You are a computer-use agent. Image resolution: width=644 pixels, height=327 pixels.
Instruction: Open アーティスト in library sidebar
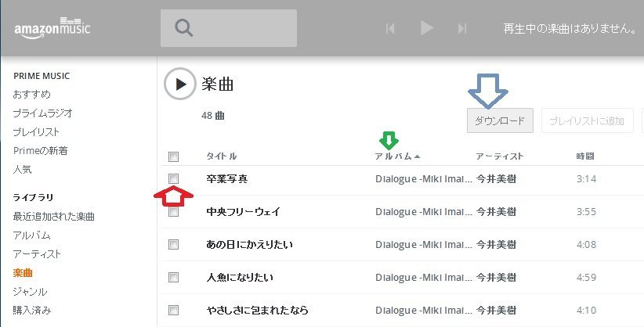(x=37, y=254)
